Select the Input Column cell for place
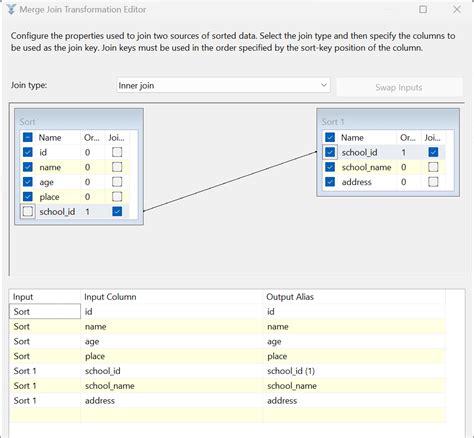This screenshot has height=438, width=474. [x=171, y=356]
